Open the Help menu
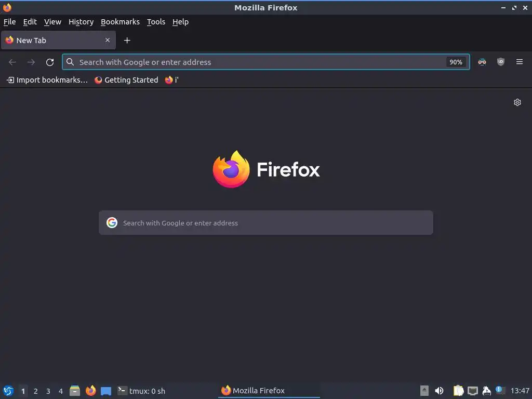 [180, 22]
